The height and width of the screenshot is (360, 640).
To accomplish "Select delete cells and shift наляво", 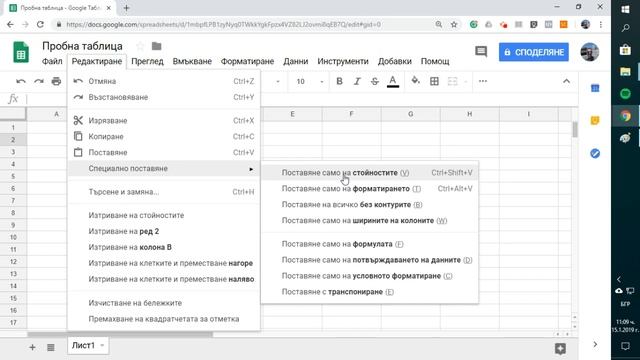I will click(x=164, y=279).
